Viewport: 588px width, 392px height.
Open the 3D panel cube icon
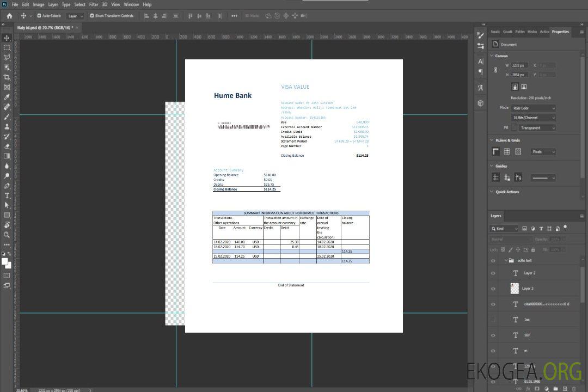(481, 103)
